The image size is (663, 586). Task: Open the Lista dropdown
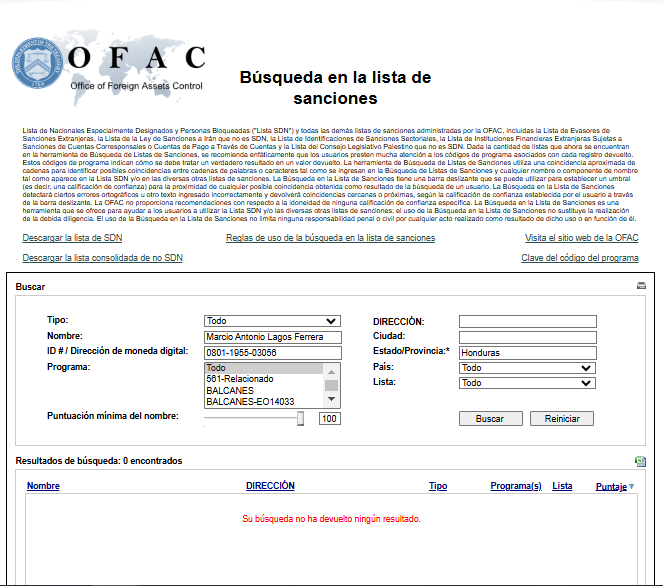click(x=527, y=383)
